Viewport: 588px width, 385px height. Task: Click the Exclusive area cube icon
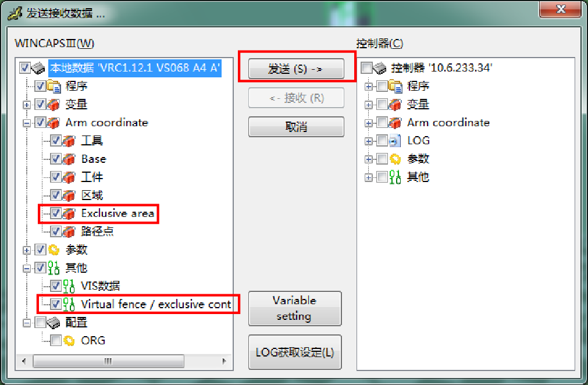[x=69, y=213]
